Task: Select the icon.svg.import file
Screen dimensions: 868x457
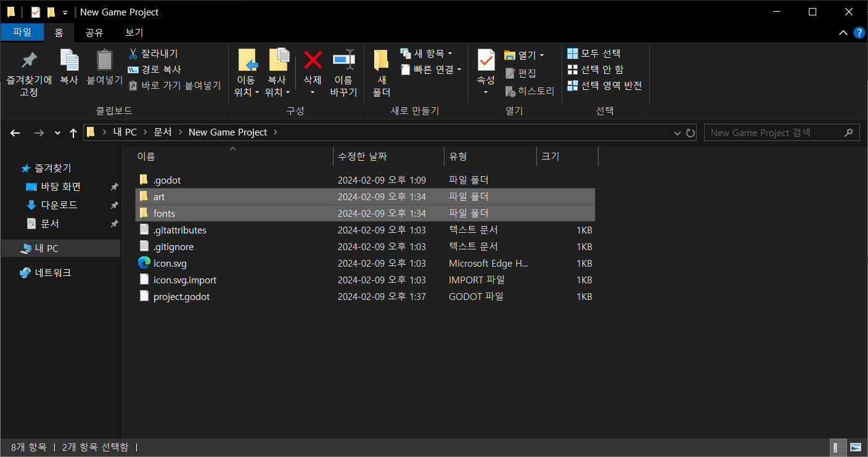Action: click(365, 280)
